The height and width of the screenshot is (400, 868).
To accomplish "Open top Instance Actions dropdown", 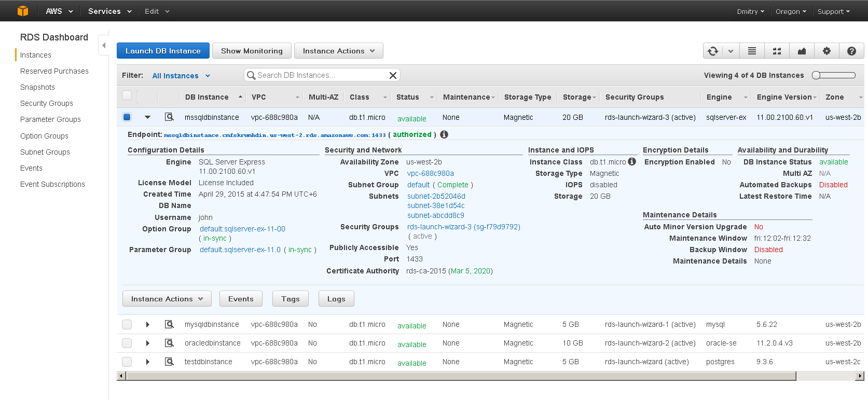I will tap(338, 51).
